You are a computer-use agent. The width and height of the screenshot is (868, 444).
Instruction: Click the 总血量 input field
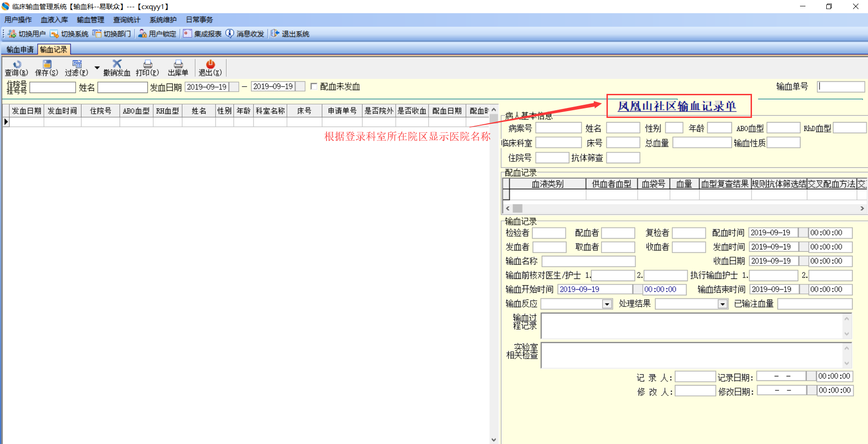tap(702, 143)
